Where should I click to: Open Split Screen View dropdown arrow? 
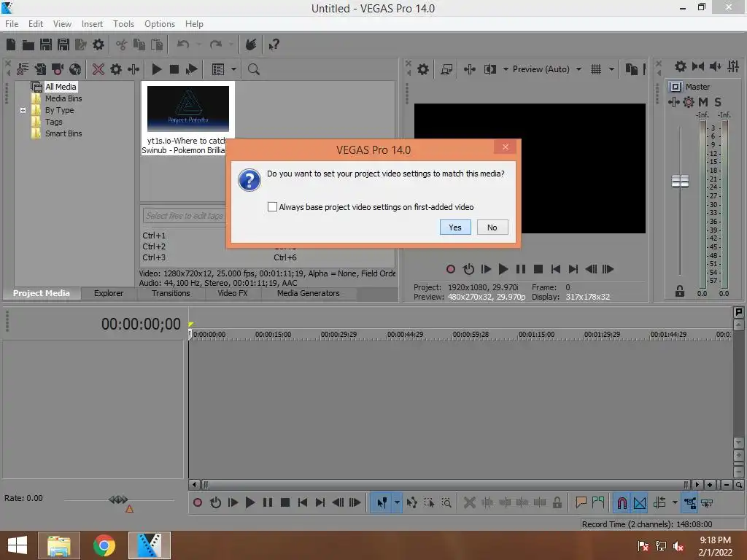coord(506,69)
